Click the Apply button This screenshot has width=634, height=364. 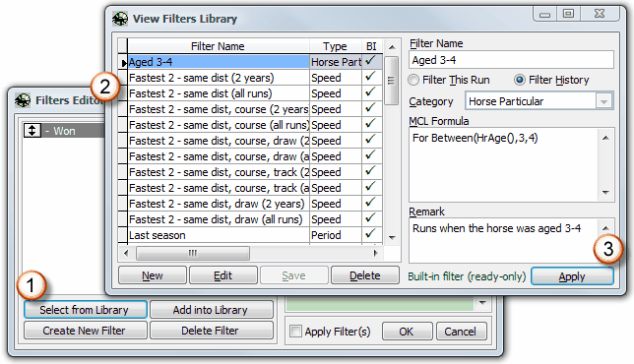[x=572, y=276]
